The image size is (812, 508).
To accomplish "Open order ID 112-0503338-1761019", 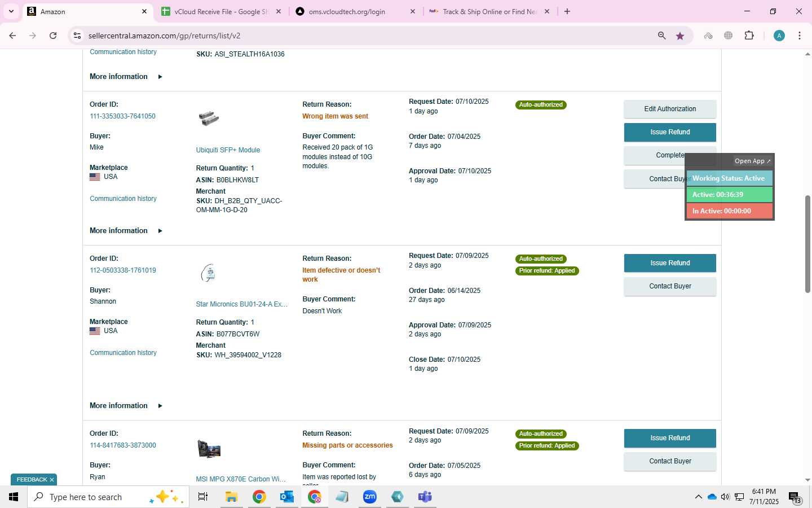I will (123, 270).
